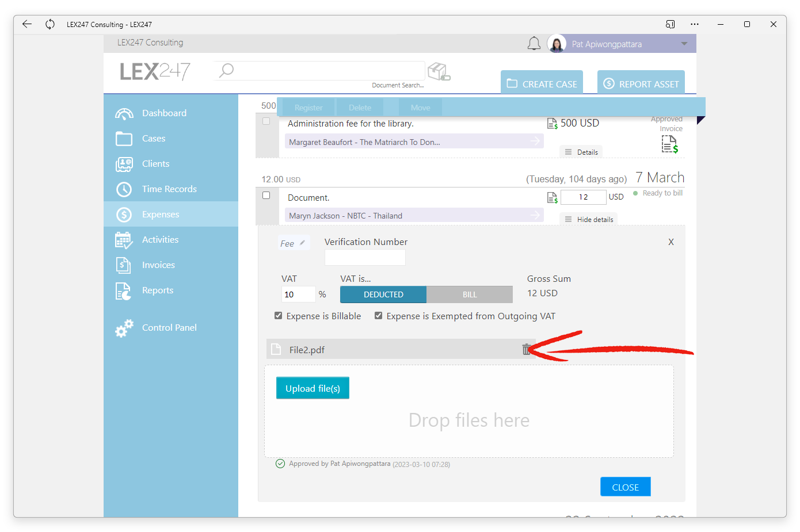This screenshot has height=532, width=800.
Task: Click the search magnifier icon
Action: click(x=227, y=70)
